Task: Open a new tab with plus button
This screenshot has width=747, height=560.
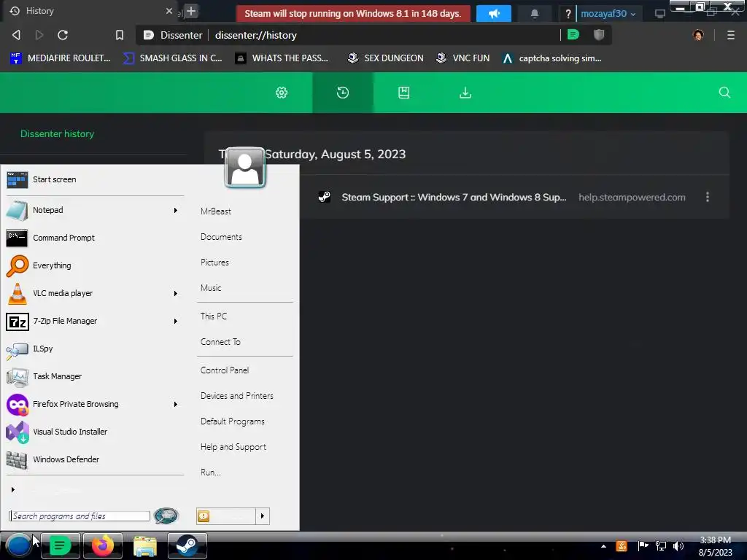Action: pos(191,11)
